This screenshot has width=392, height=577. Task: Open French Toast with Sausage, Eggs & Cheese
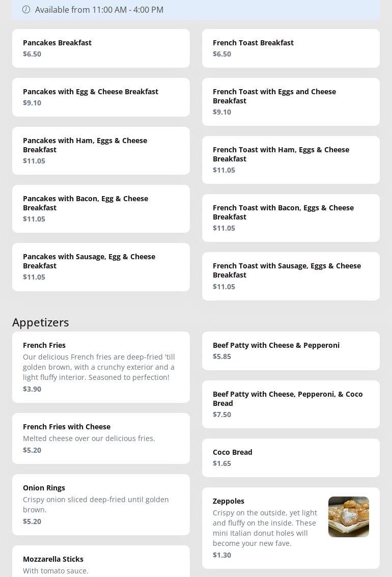click(291, 276)
